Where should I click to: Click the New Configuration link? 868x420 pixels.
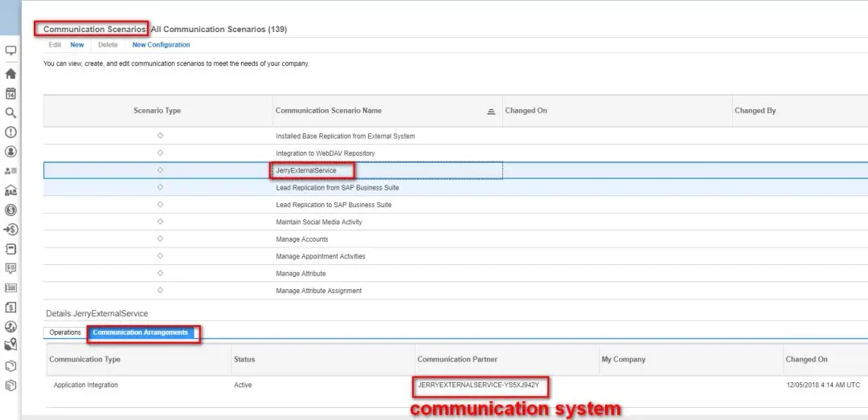[161, 45]
